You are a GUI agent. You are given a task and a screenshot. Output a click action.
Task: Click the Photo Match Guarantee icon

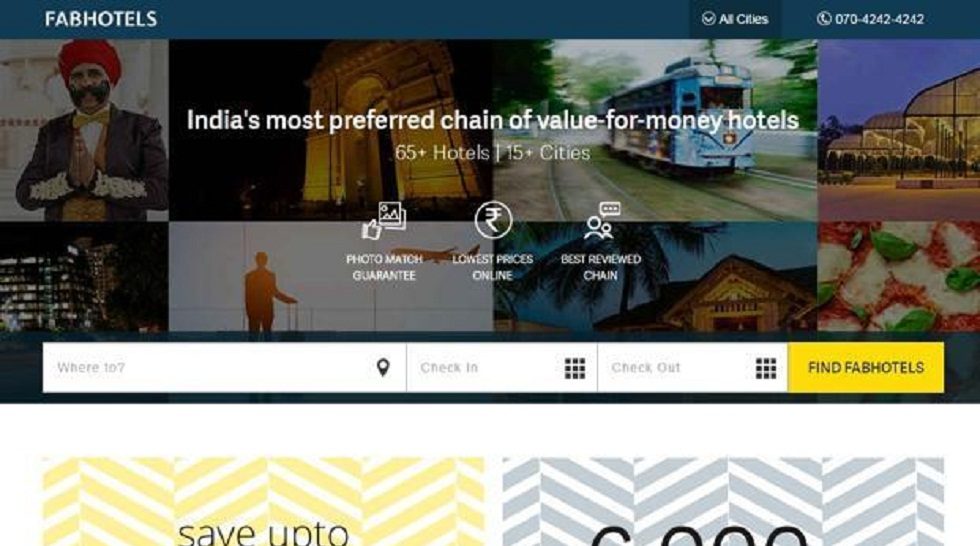[384, 221]
